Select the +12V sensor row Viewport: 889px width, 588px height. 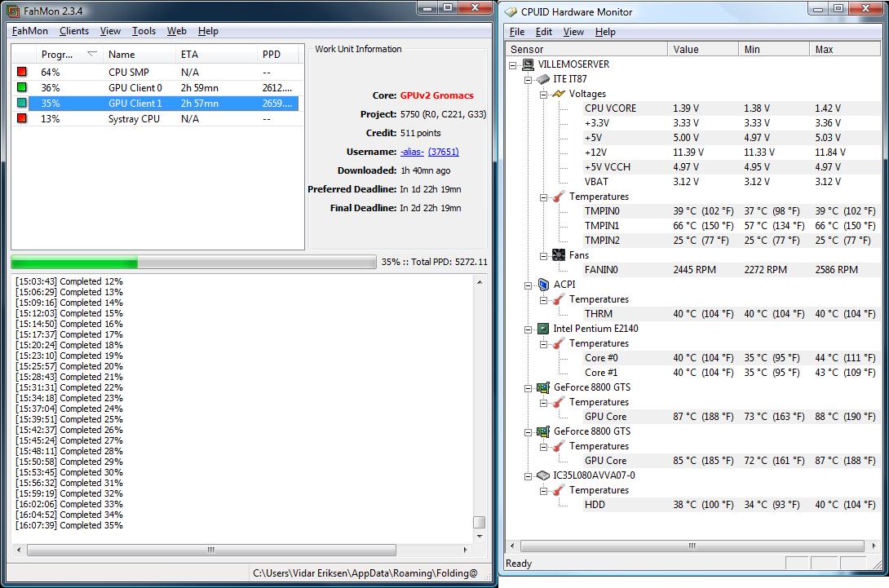[732, 152]
